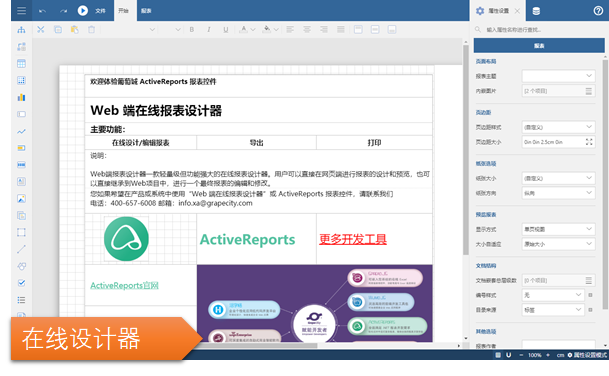Zoom out with the minus button
Screen dimensions: 609x376
(x=521, y=355)
